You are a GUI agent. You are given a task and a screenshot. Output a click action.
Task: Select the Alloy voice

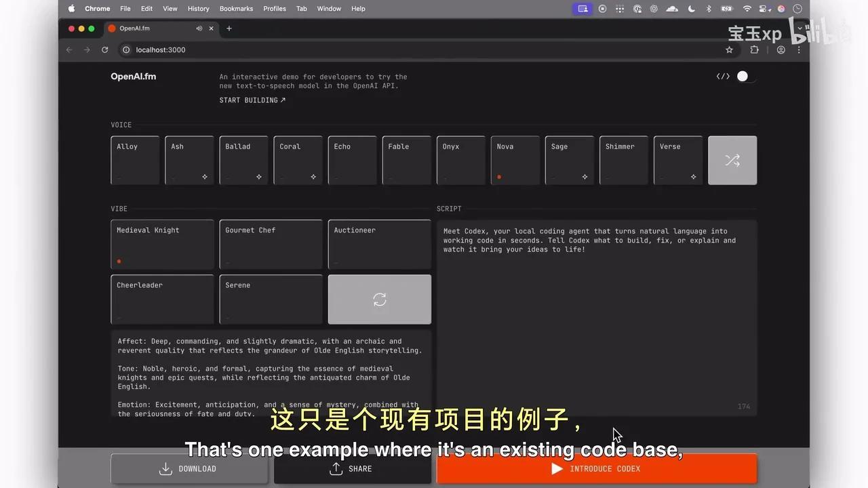pos(135,160)
